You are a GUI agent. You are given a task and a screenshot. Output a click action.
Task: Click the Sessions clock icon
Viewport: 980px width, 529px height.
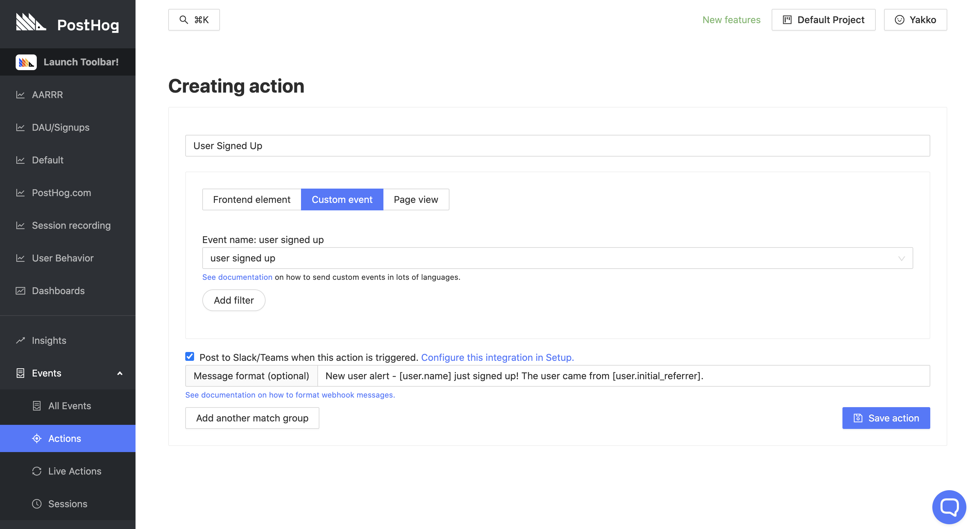coord(37,503)
